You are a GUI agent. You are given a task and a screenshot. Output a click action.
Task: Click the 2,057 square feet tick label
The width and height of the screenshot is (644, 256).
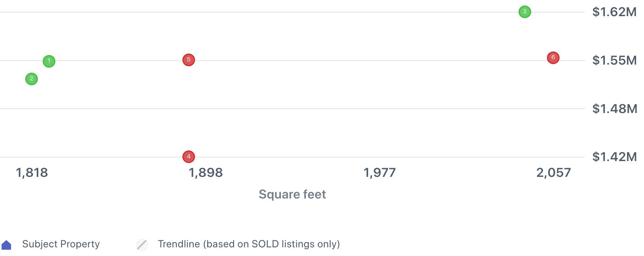tap(554, 173)
